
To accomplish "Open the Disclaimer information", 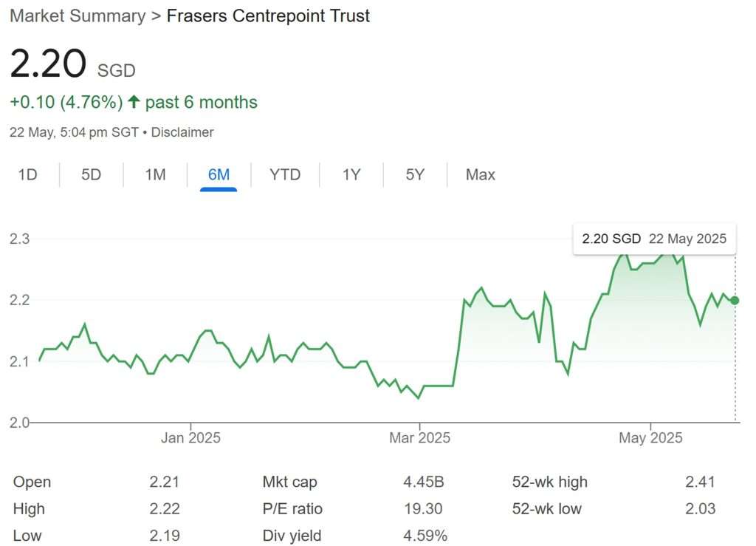I will pos(182,132).
